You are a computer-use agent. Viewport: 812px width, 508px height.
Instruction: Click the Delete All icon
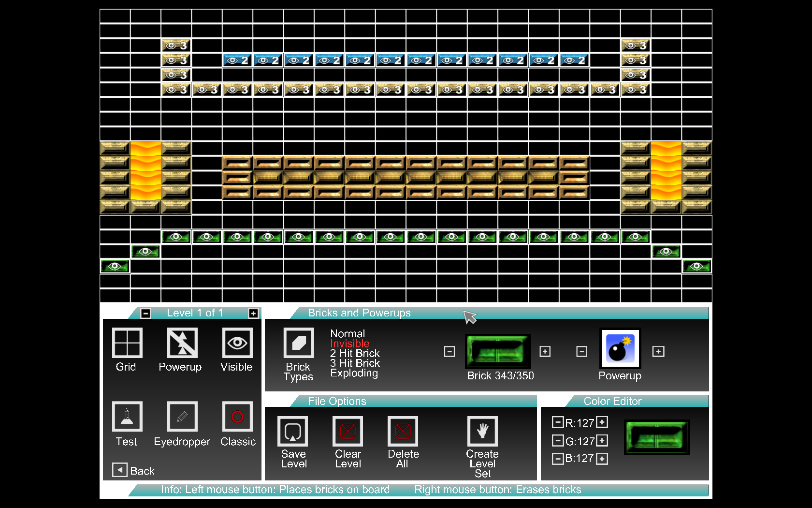pyautogui.click(x=403, y=432)
